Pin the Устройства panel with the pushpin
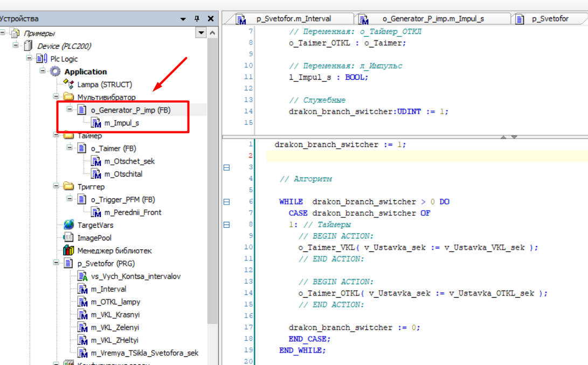Screen dimensions: 588x365 197,18
